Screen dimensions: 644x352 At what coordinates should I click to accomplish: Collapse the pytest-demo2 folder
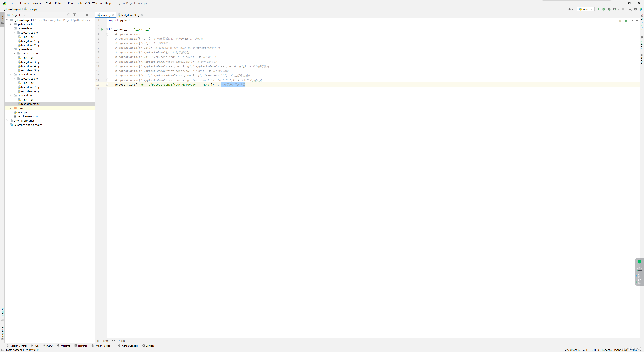point(11,74)
